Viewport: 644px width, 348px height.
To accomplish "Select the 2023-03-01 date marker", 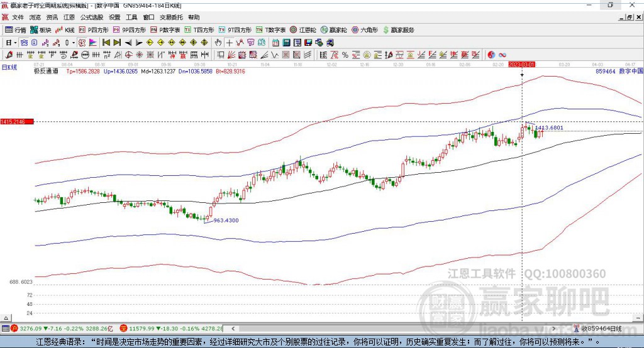I will pos(521,65).
